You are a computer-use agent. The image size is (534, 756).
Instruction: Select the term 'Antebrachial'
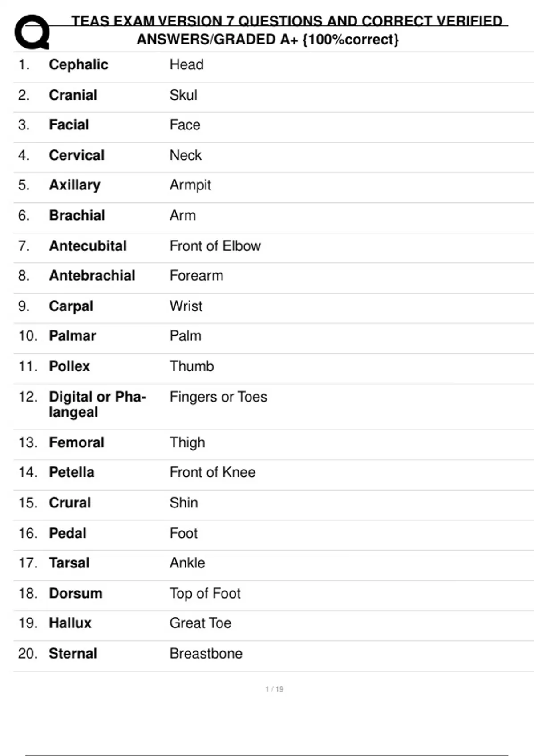point(92,276)
